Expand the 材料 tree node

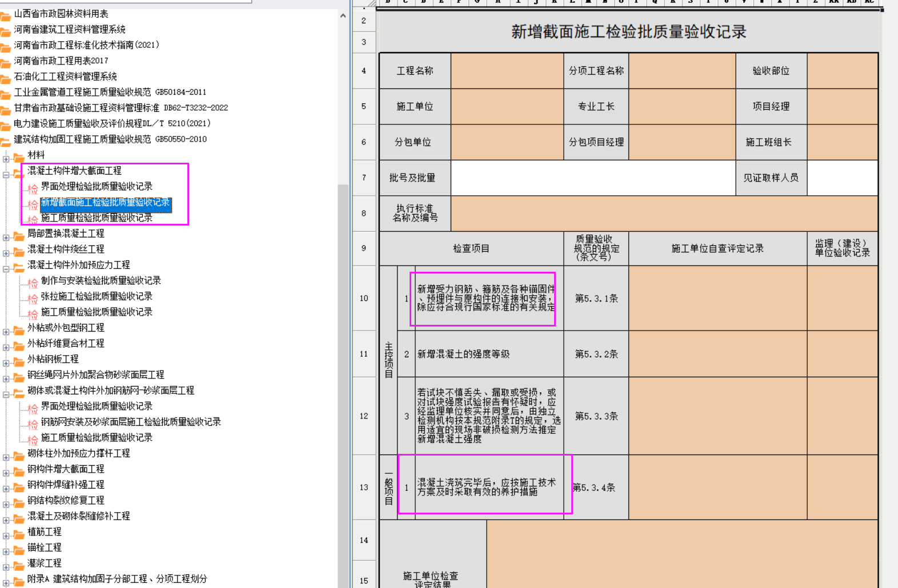pyautogui.click(x=6, y=159)
